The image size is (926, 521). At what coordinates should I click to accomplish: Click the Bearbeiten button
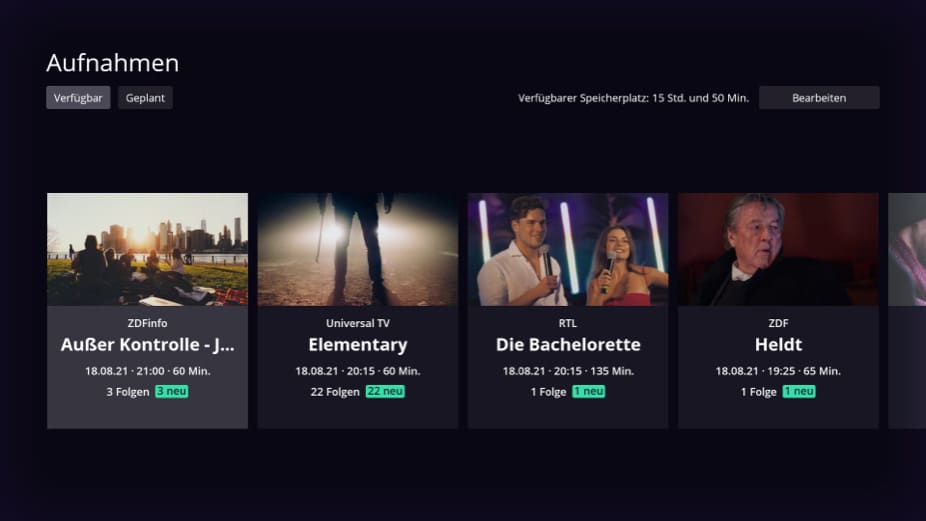[x=819, y=98]
